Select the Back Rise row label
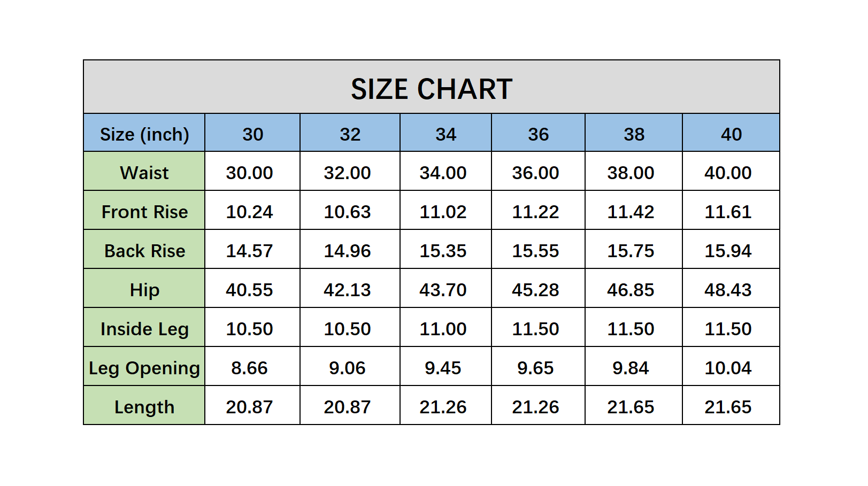Image resolution: width=868 pixels, height=486 pixels. pos(144,251)
